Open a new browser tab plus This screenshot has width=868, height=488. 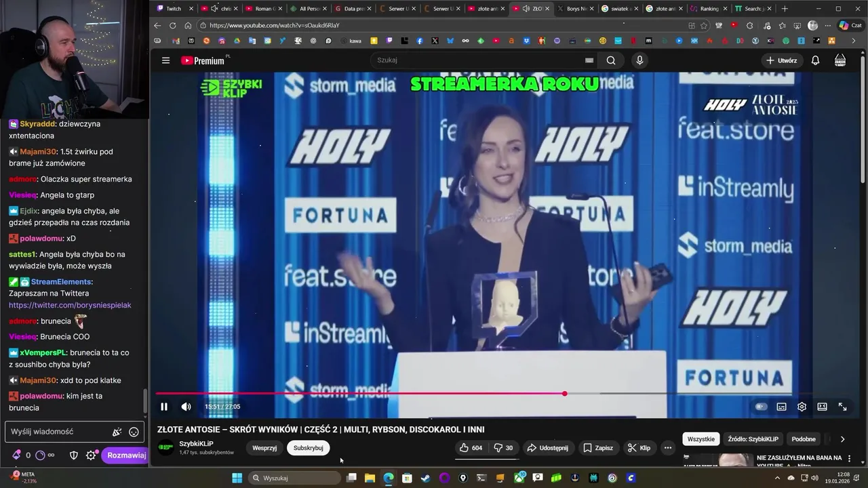tap(785, 9)
